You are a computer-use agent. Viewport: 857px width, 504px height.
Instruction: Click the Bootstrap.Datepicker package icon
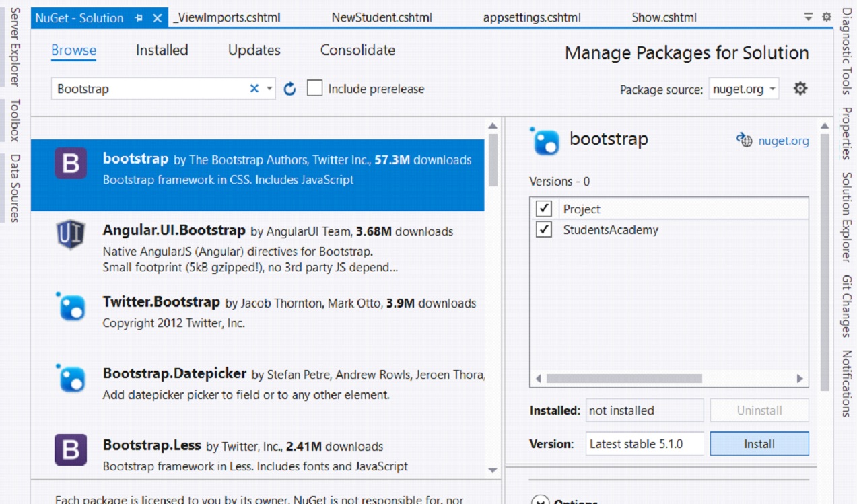point(71,377)
